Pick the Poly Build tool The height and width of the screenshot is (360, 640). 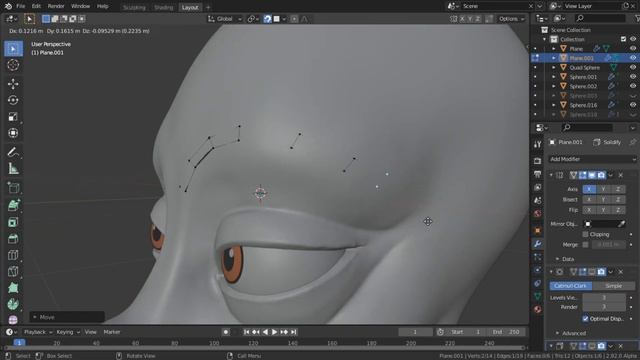(13, 288)
